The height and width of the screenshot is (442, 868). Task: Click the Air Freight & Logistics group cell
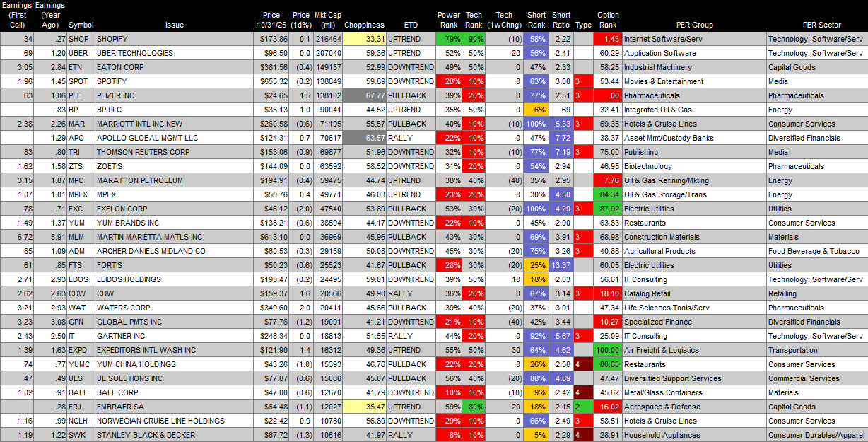[693, 350]
